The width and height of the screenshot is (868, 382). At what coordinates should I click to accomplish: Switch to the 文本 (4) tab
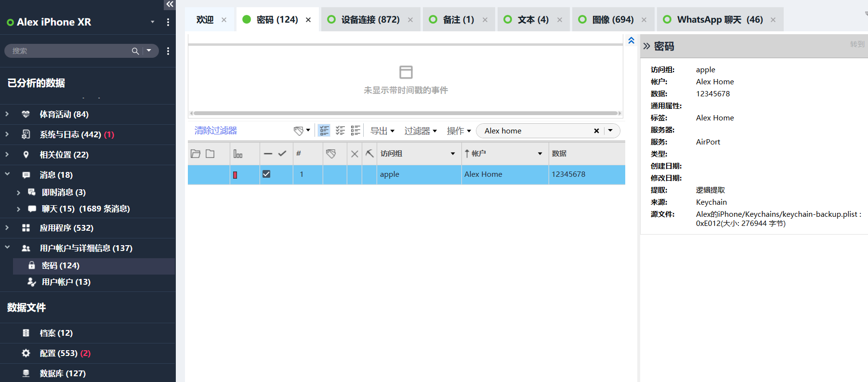(x=533, y=20)
